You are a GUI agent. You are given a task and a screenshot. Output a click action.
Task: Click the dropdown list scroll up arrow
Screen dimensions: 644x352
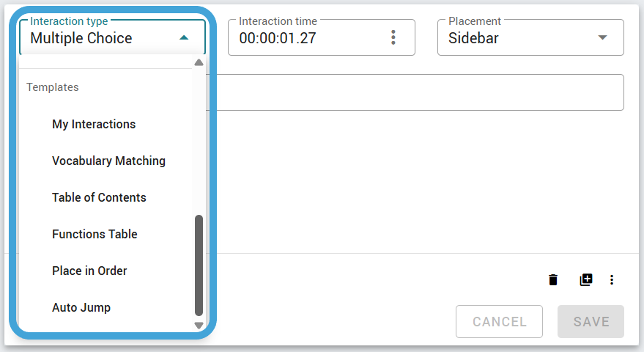[199, 62]
